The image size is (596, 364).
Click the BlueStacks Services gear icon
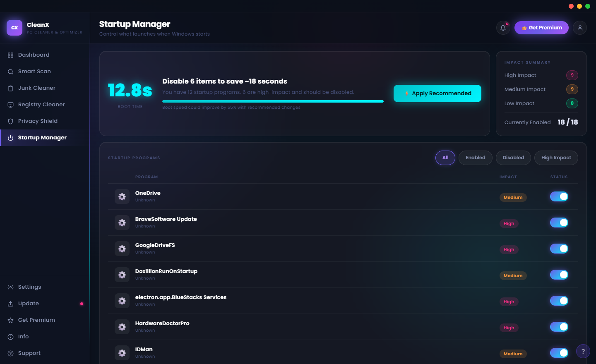pyautogui.click(x=122, y=301)
